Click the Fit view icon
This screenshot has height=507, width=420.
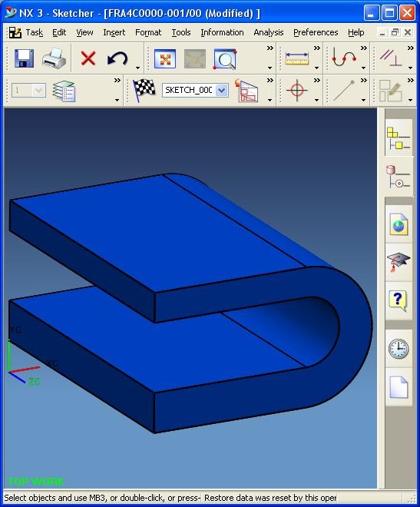165,59
